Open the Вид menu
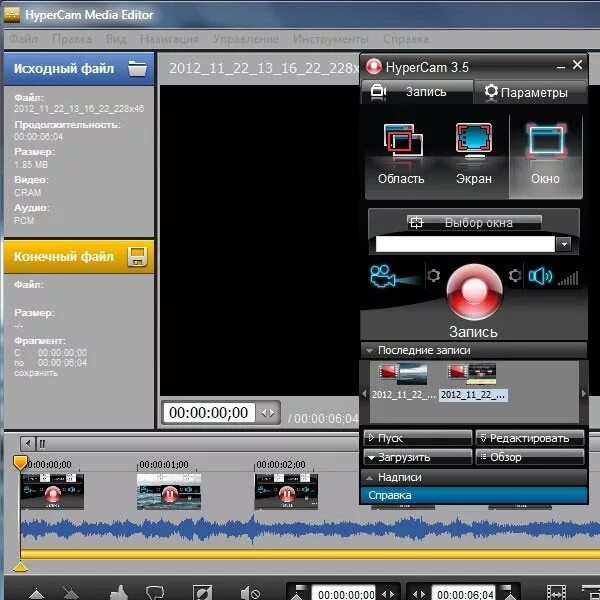The image size is (600, 600). (116, 39)
